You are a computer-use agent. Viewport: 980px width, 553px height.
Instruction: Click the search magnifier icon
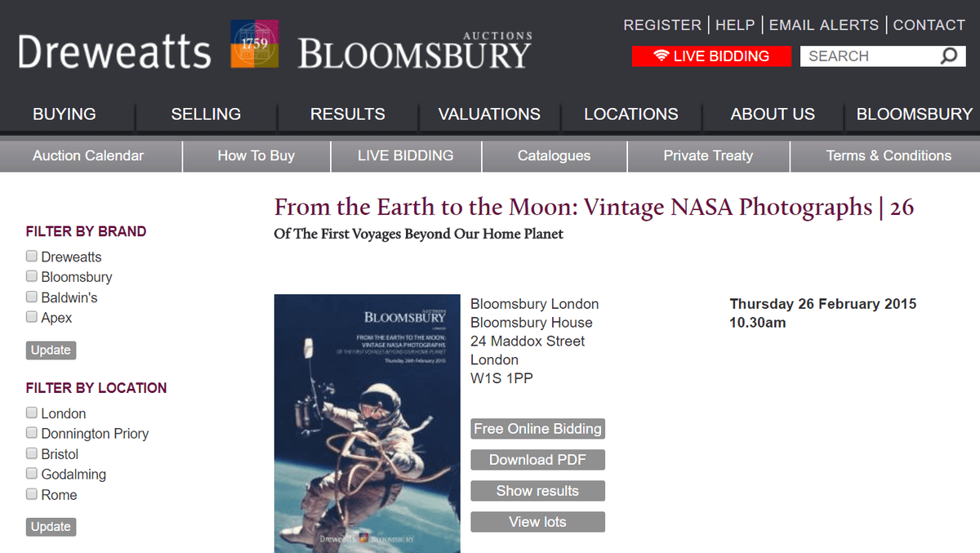click(948, 56)
